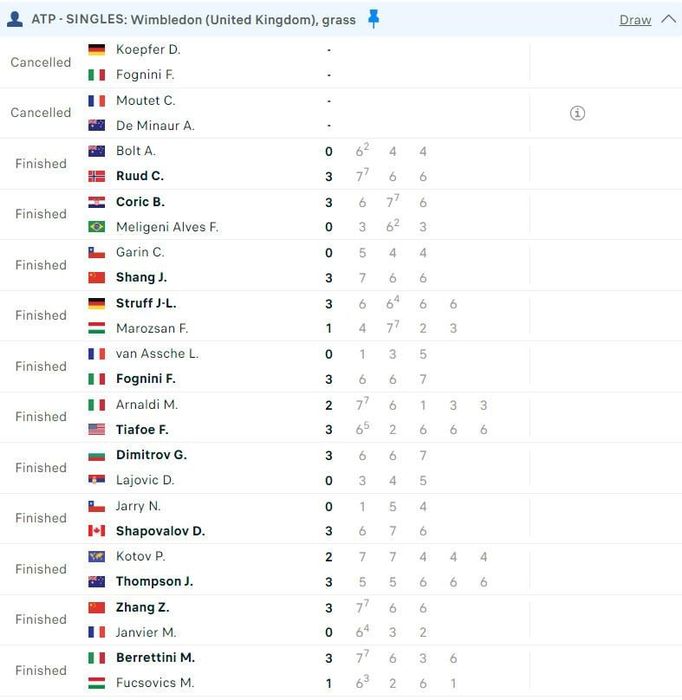Open the Draw link

[x=635, y=20]
